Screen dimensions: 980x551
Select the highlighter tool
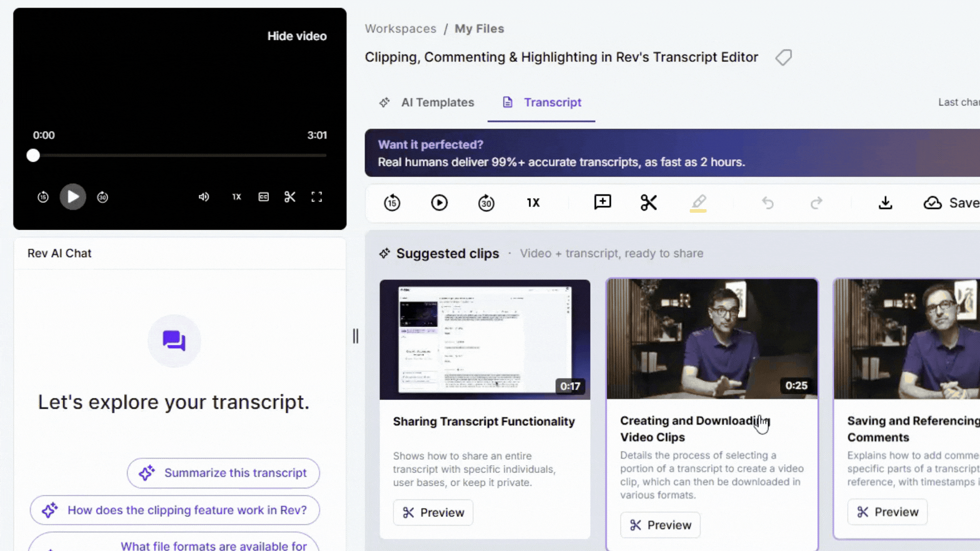click(x=698, y=203)
